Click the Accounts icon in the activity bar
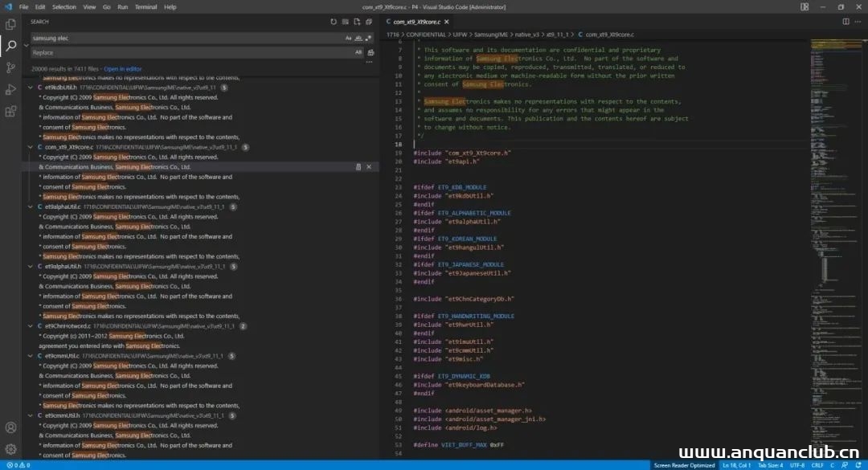Image resolution: width=868 pixels, height=470 pixels. (10, 427)
